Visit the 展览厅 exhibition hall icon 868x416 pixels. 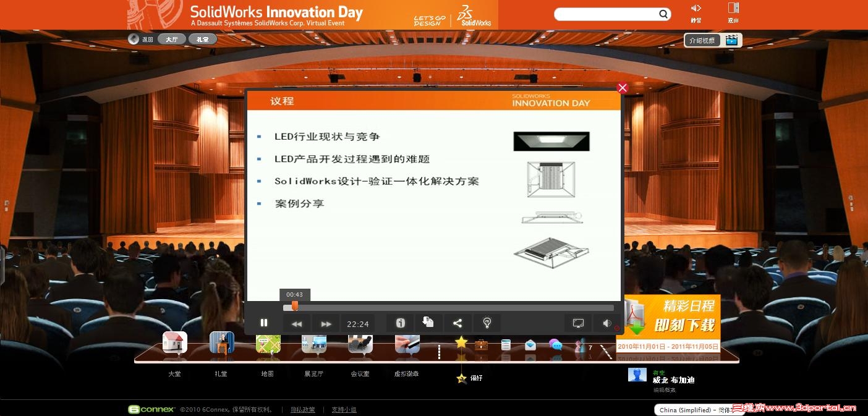[x=314, y=343]
